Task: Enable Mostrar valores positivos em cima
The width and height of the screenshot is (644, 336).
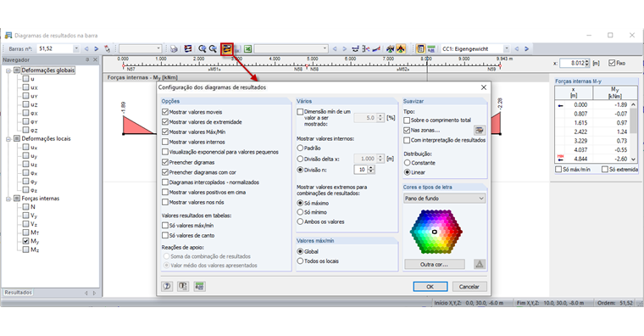Action: [165, 192]
